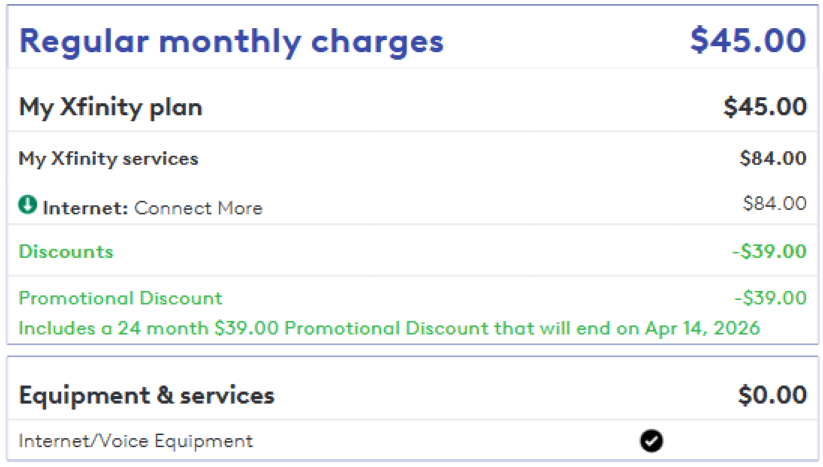Click the Apr 14, 2026 end date text
823x467 pixels.
click(x=702, y=328)
